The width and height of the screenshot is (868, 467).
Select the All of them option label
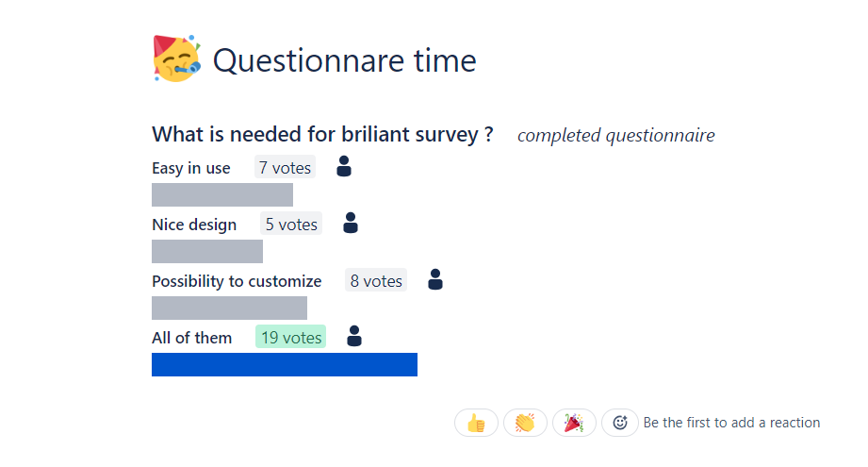click(191, 338)
